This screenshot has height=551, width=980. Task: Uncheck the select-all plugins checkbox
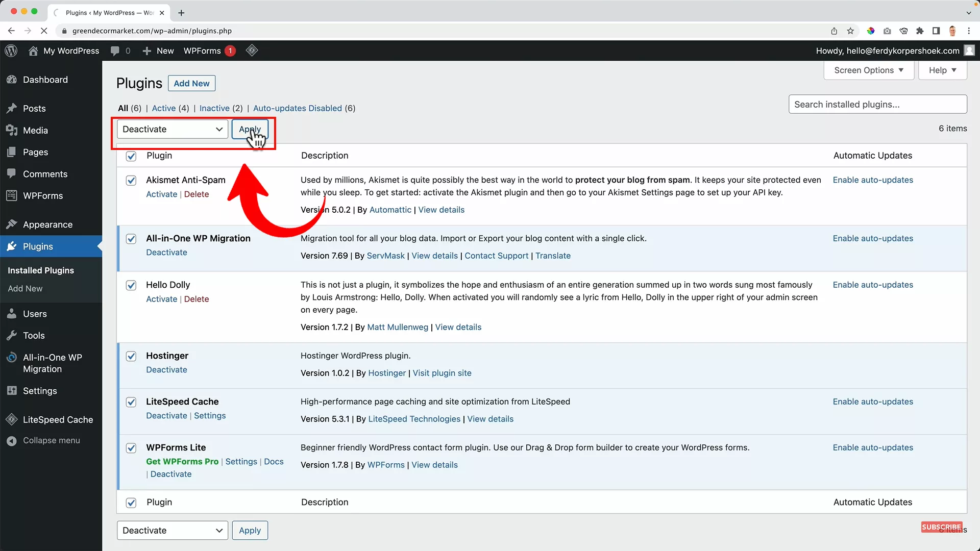[131, 156]
